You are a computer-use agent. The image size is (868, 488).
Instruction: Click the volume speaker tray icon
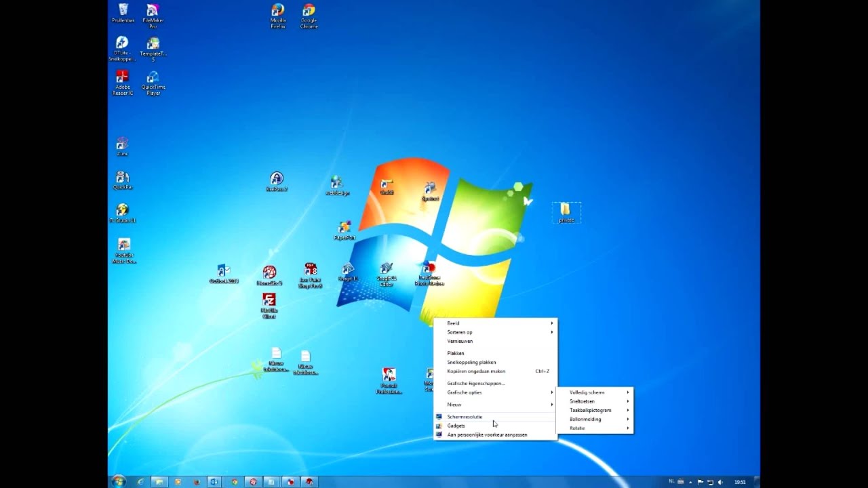(x=719, y=482)
